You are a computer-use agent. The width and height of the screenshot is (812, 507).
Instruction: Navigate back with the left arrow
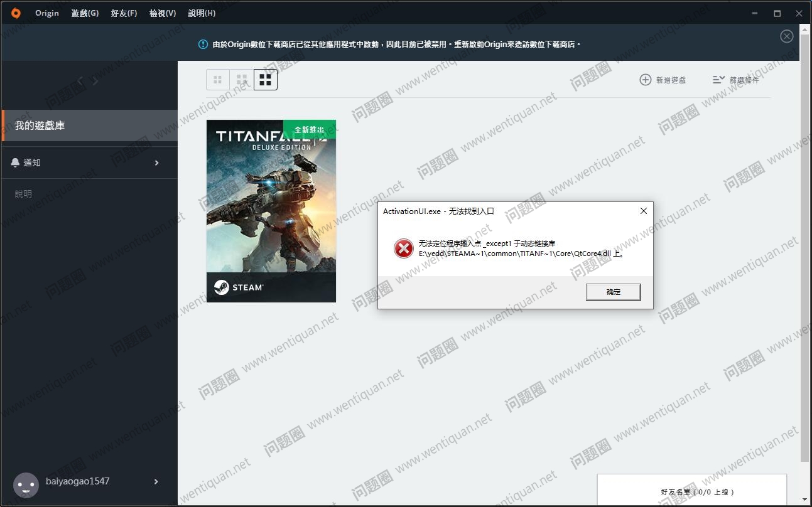[80, 80]
